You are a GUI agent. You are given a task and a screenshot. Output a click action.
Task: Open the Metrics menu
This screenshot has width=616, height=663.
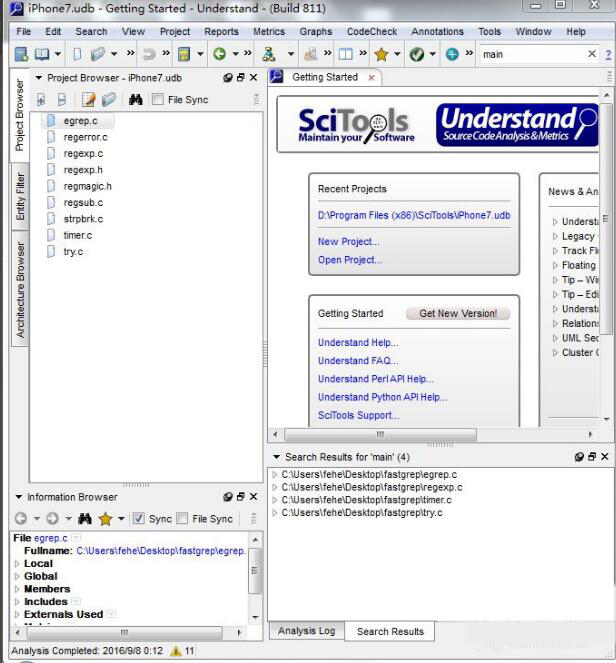(x=268, y=31)
